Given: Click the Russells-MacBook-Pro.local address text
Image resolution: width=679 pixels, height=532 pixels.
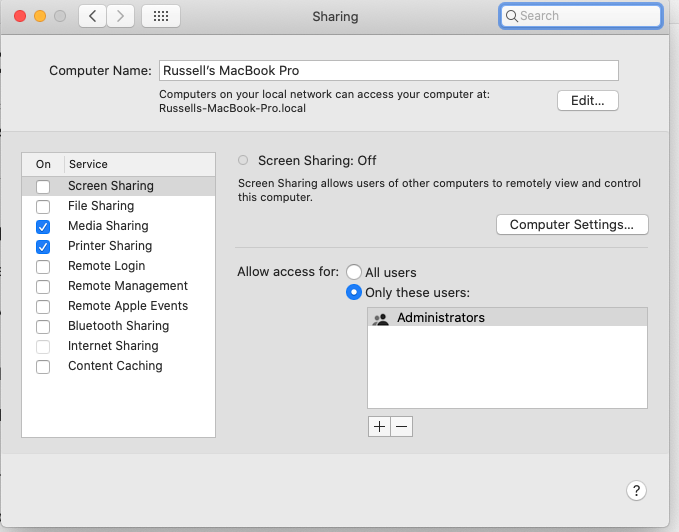Looking at the screenshot, I should 232,108.
